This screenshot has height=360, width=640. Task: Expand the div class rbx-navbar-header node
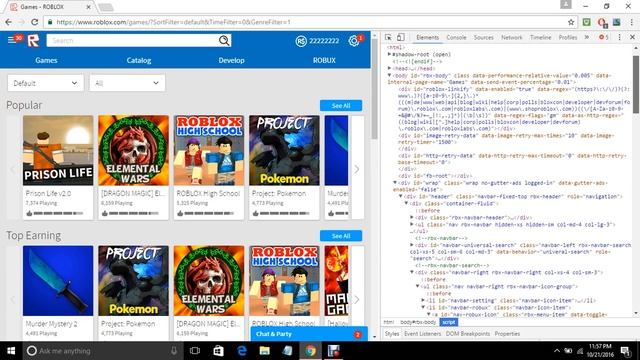coord(412,217)
